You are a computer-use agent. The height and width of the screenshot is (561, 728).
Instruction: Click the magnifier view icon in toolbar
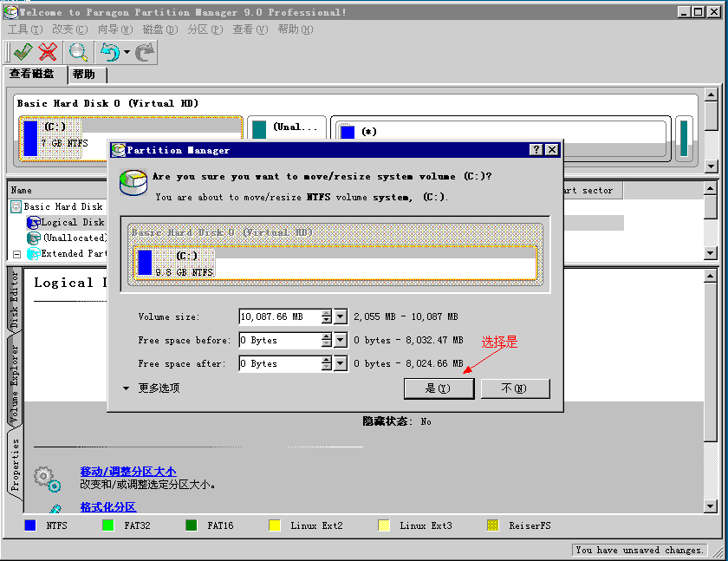coord(79,52)
